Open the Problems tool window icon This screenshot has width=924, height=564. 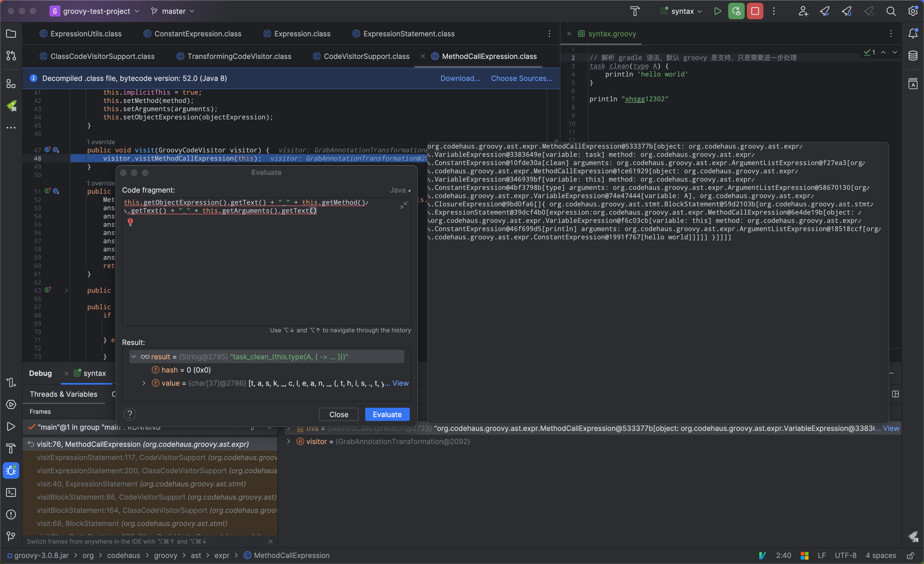pyautogui.click(x=11, y=514)
